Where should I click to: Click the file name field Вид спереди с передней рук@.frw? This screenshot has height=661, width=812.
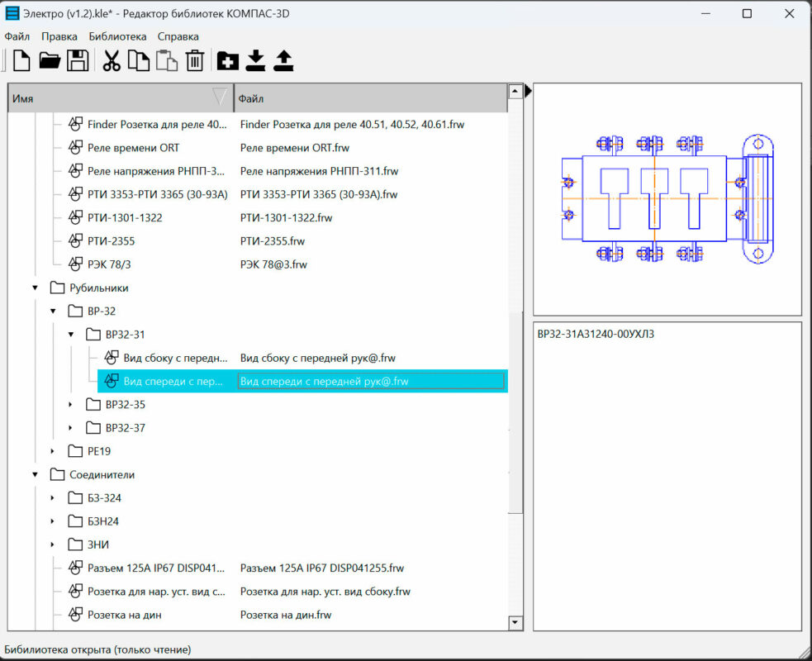pos(371,381)
